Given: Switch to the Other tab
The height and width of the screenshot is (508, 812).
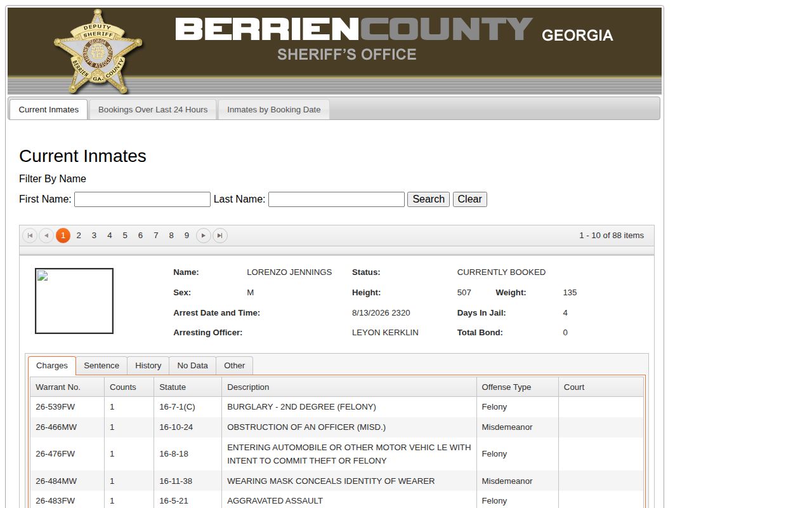Looking at the screenshot, I should tap(235, 366).
